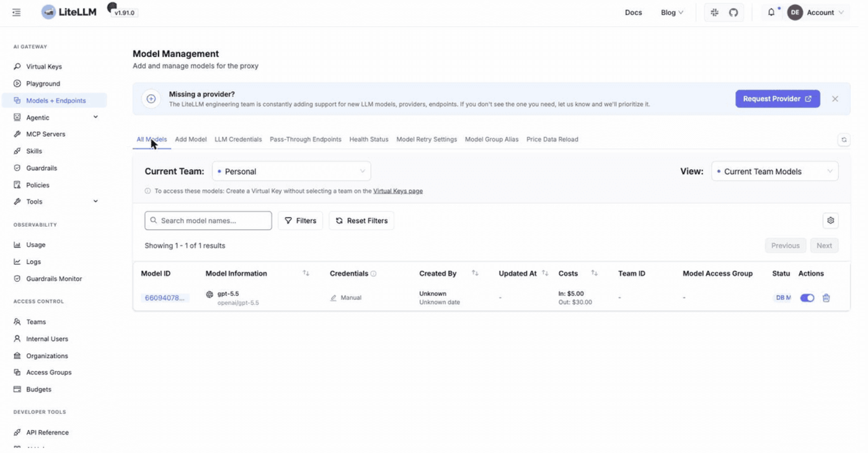Switch to Add Model tab
The height and width of the screenshot is (453, 868).
tap(191, 139)
